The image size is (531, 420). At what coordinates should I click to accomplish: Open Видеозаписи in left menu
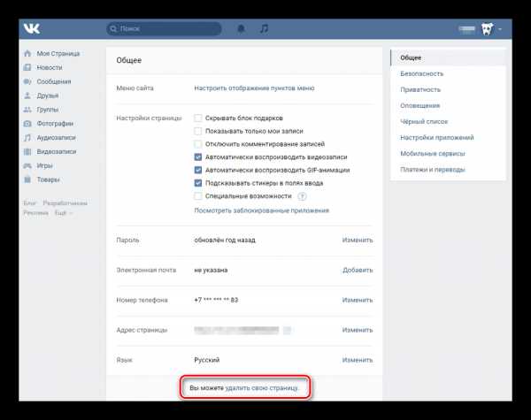pos(57,151)
